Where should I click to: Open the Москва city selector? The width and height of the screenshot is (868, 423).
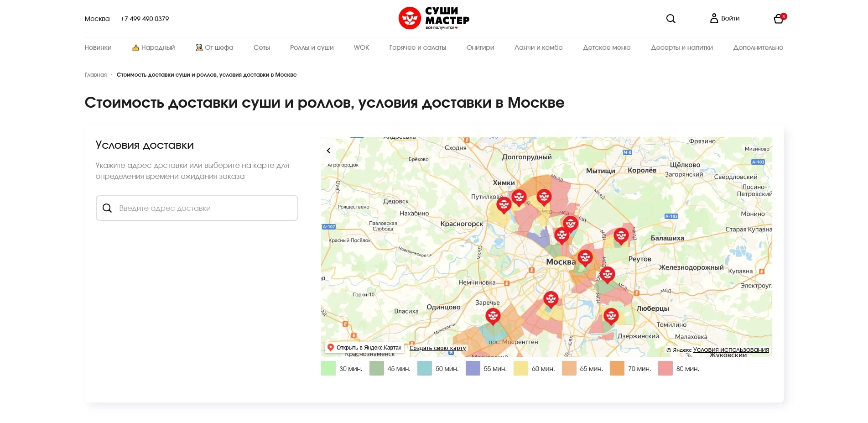coord(96,18)
